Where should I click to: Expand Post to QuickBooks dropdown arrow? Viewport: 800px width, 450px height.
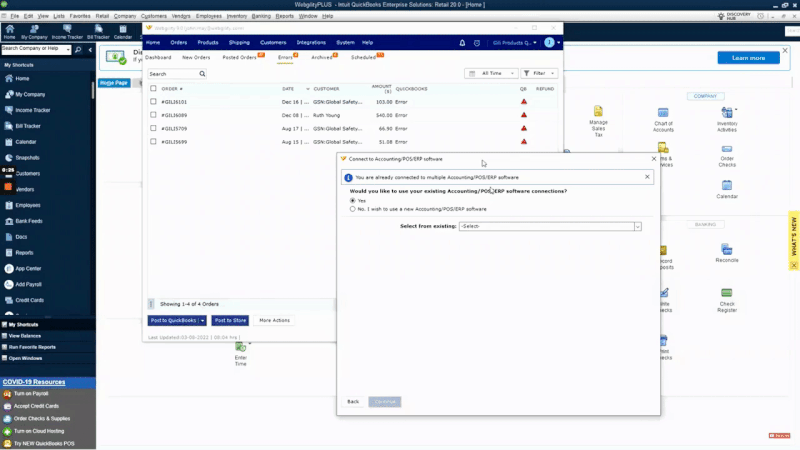[x=203, y=320]
